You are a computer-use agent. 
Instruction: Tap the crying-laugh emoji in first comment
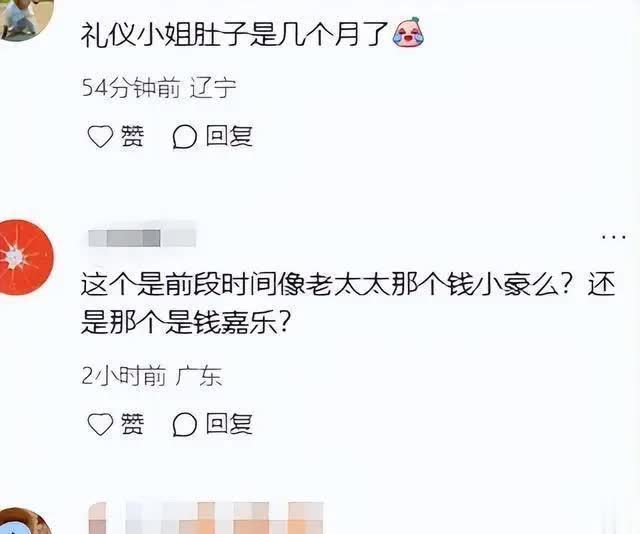click(408, 33)
